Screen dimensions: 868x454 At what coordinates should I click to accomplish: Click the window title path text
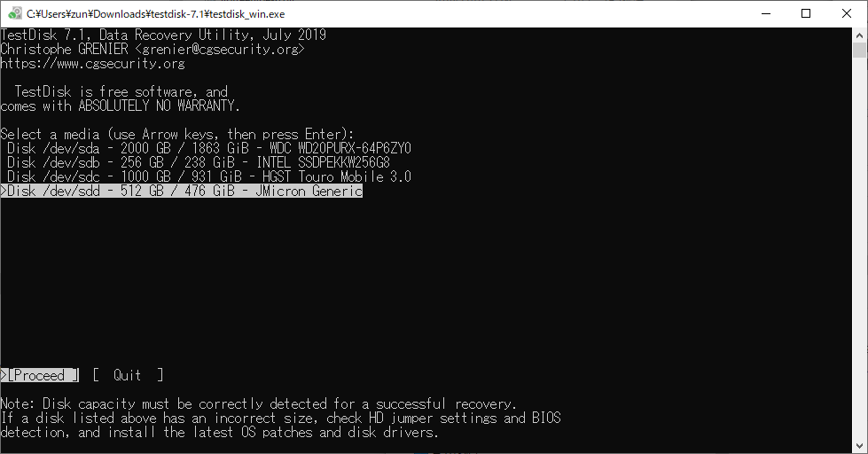[x=155, y=14]
